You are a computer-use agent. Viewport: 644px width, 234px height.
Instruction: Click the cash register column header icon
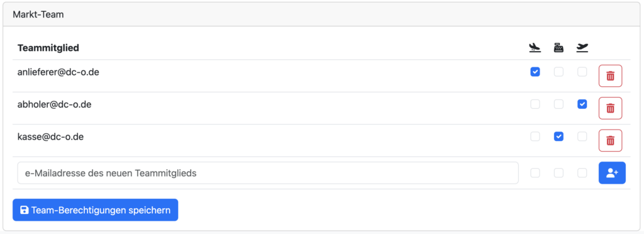point(558,48)
